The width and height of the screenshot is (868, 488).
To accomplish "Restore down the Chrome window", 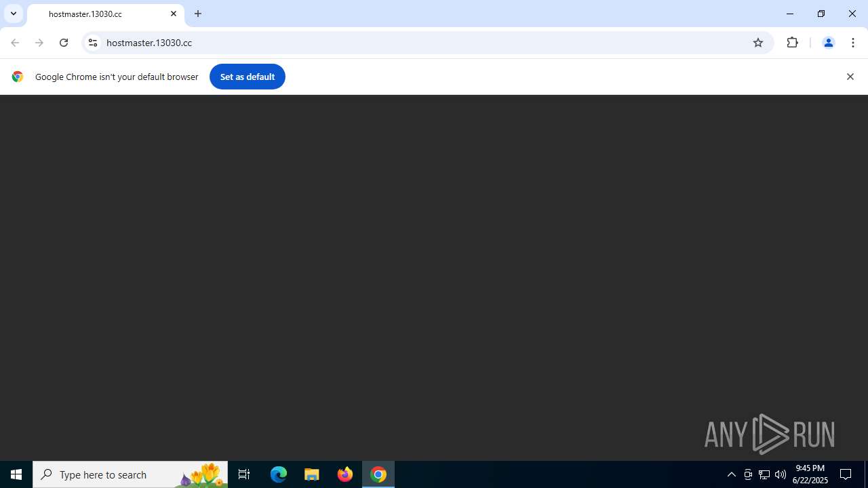I will click(821, 14).
